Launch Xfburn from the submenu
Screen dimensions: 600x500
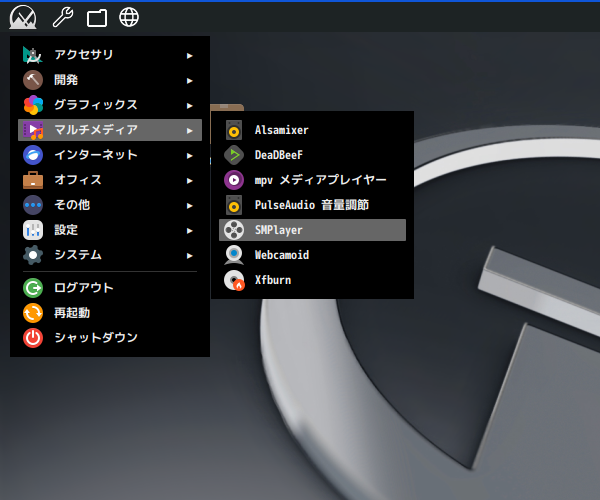pyautogui.click(x=312, y=280)
